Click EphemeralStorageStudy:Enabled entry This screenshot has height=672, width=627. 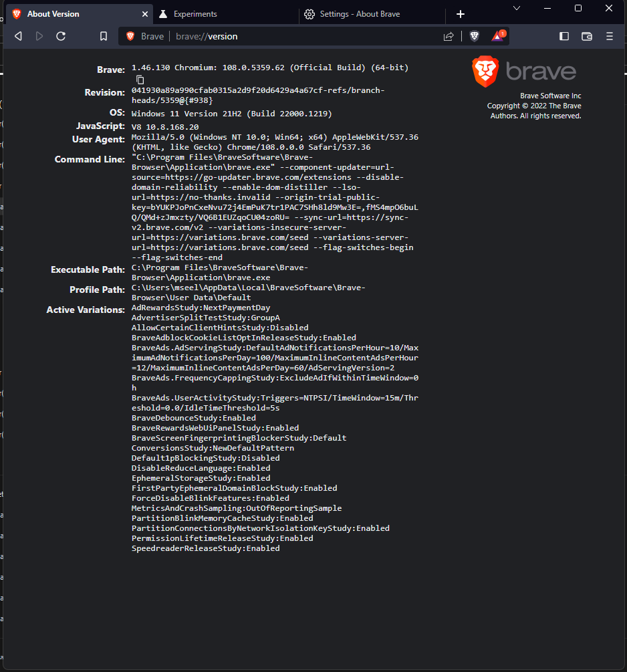coord(201,478)
